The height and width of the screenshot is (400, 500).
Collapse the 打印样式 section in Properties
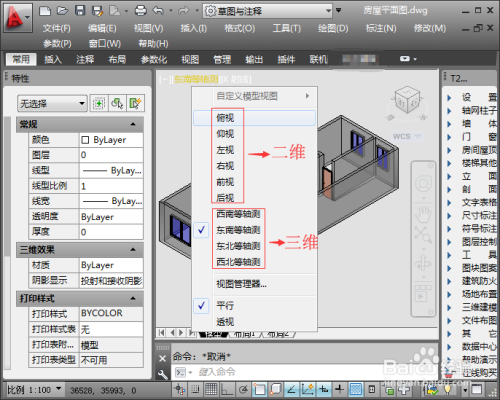(133, 298)
